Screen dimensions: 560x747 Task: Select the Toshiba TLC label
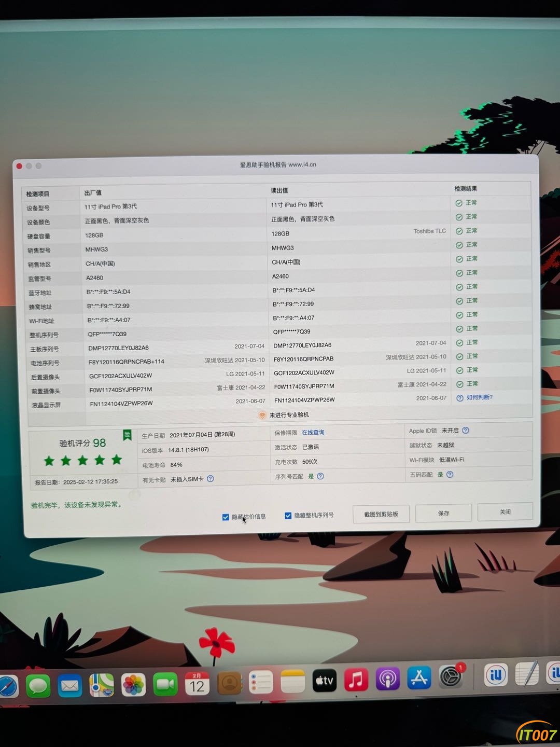click(x=430, y=231)
